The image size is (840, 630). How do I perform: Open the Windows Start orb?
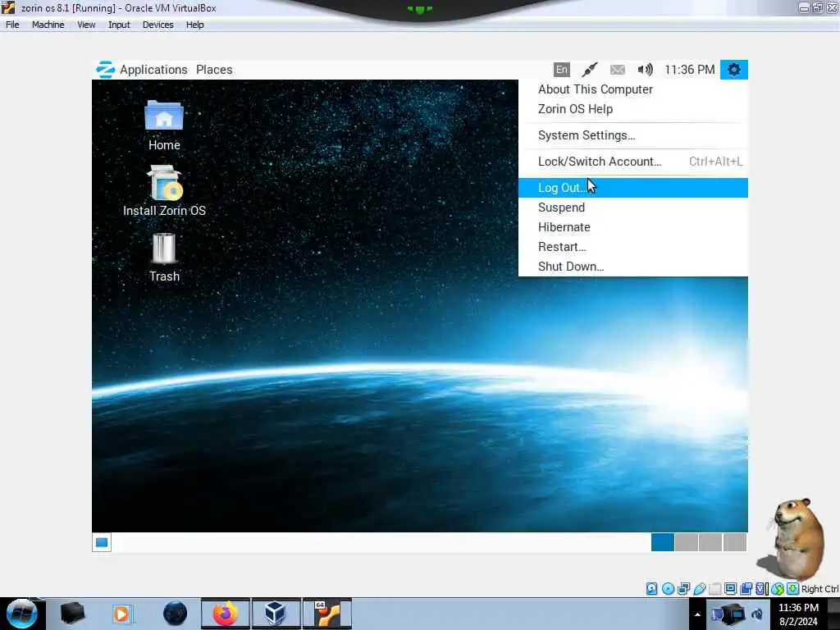point(21,614)
